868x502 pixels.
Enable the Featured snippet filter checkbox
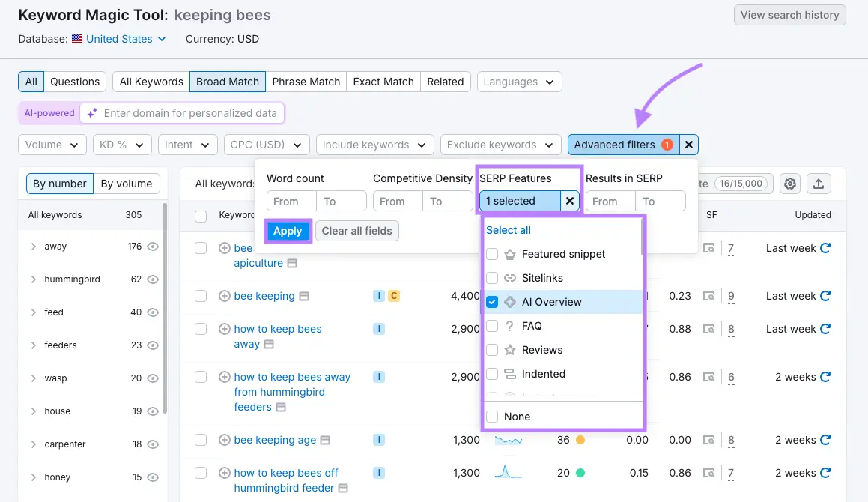[x=491, y=254]
